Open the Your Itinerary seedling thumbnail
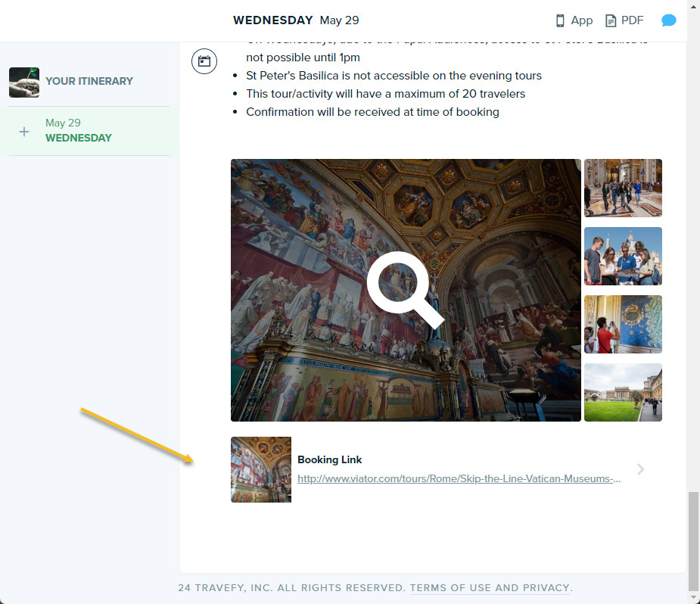 click(x=24, y=83)
